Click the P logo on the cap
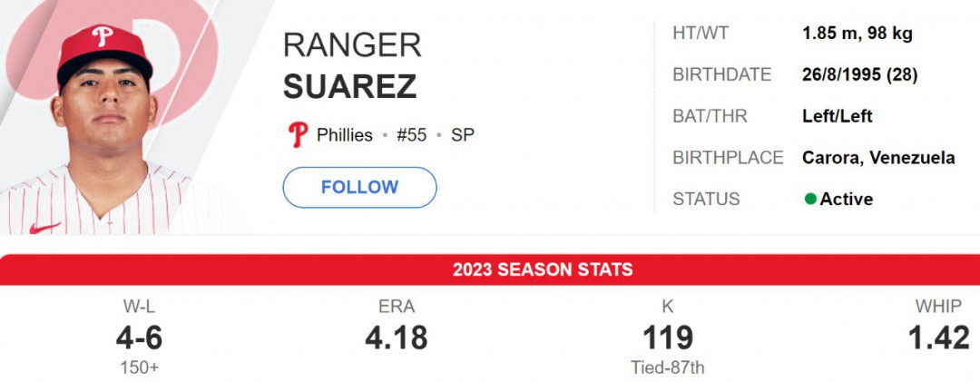 click(x=103, y=35)
